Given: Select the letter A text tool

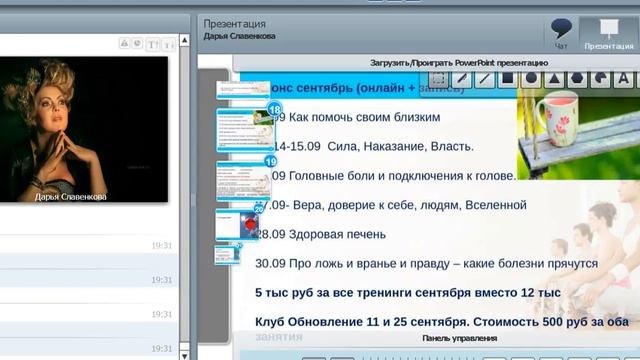Looking at the screenshot, I should point(623,78).
